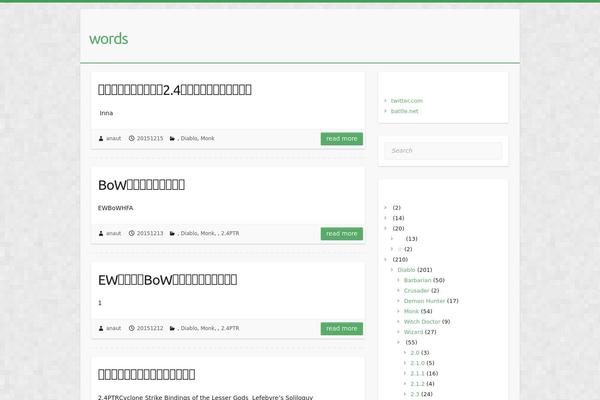Click the author icon on the 20151213 post

[x=101, y=233]
